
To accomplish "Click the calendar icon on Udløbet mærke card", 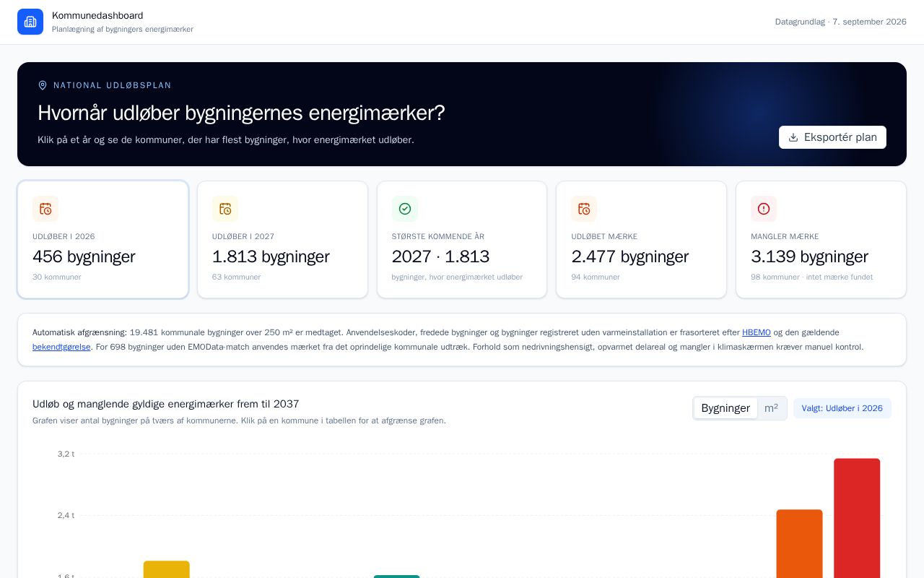I will coord(584,209).
